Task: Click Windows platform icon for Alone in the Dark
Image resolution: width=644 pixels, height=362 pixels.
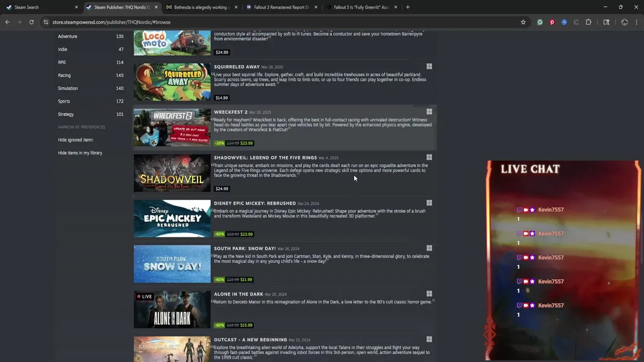Action: click(429, 294)
